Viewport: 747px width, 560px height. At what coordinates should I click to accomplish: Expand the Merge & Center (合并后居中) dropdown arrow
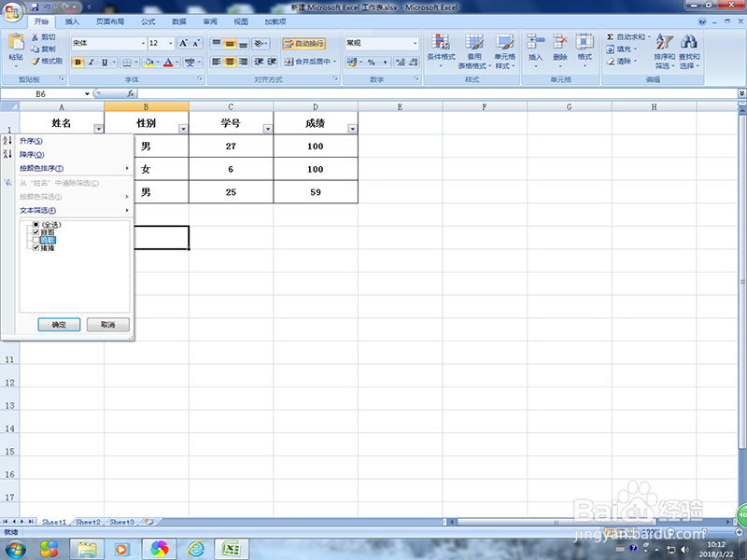335,62
